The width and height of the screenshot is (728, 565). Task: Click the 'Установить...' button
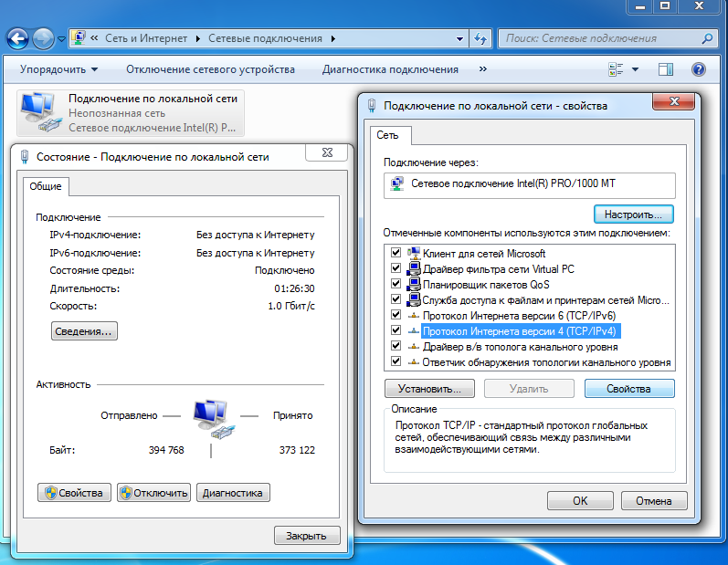click(429, 389)
